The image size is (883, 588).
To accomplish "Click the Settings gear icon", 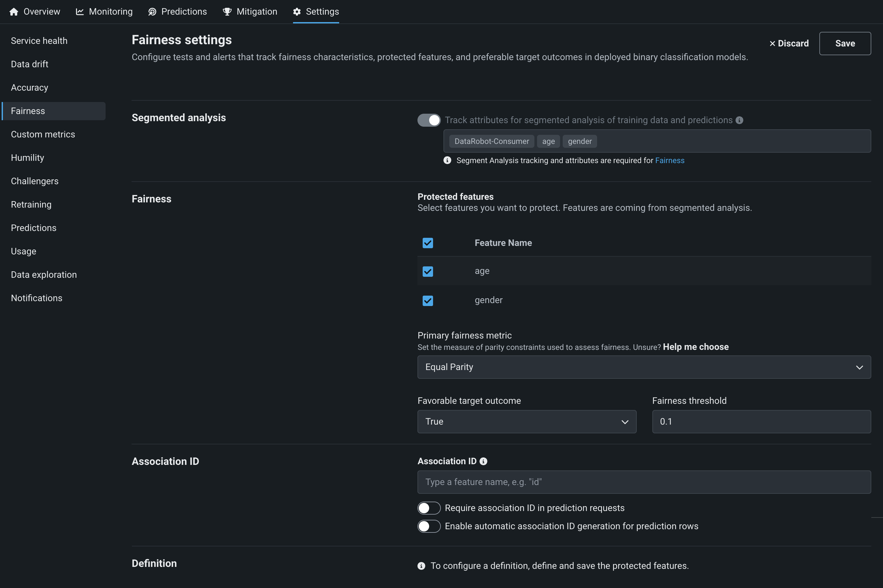I will [x=297, y=12].
